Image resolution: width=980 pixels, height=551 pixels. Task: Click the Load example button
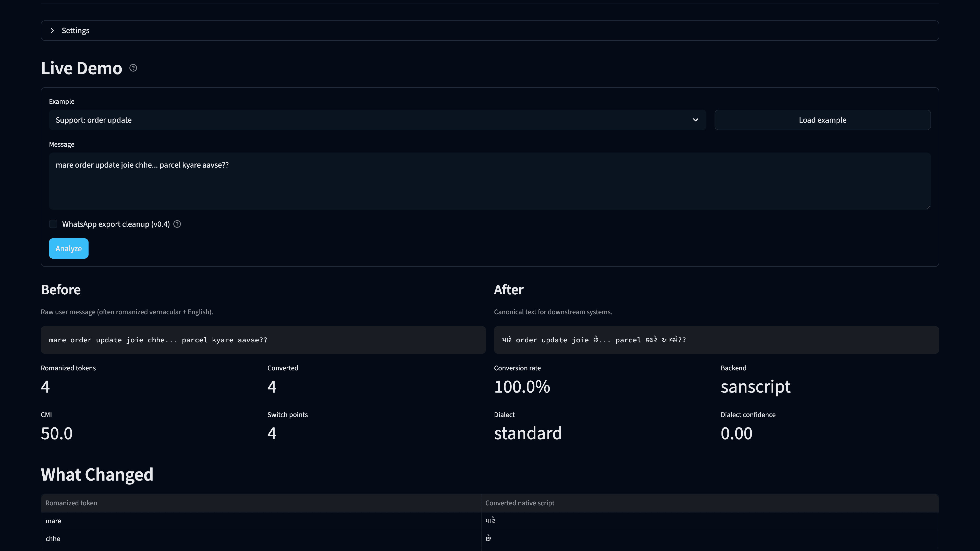point(822,120)
